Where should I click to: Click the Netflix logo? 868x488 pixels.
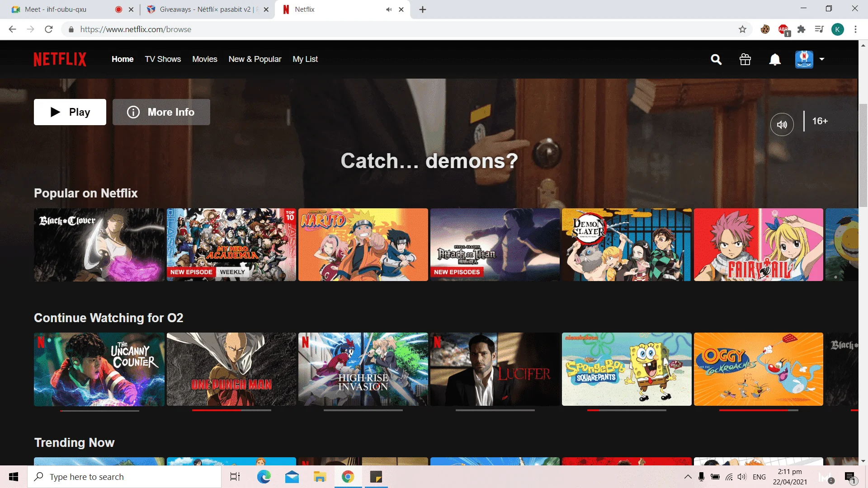click(60, 59)
